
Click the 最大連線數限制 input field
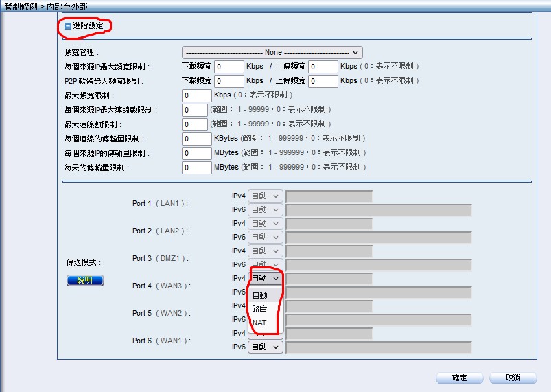pos(195,124)
